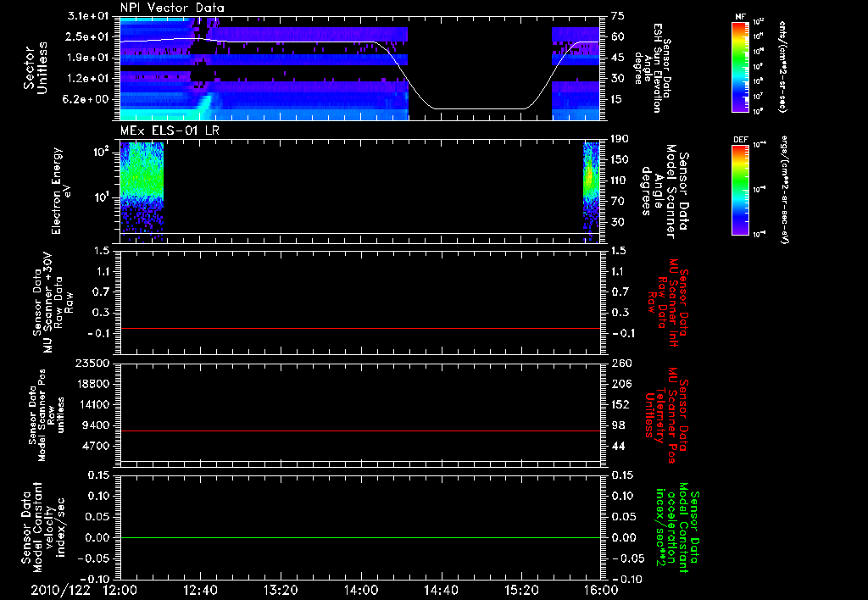The width and height of the screenshot is (868, 600).
Task: Select the DEF rainbow color bar
Action: click(740, 189)
